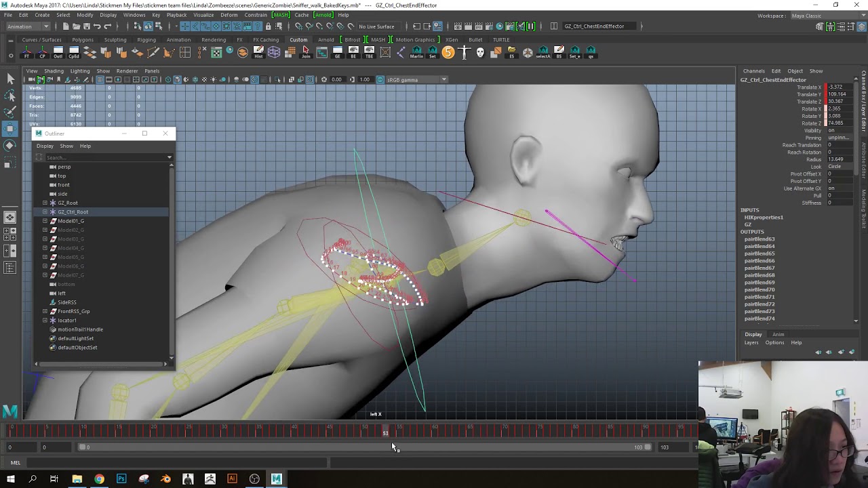Viewport: 868px width, 488px height.
Task: Click the orange 5 shelf icon
Action: (x=448, y=52)
